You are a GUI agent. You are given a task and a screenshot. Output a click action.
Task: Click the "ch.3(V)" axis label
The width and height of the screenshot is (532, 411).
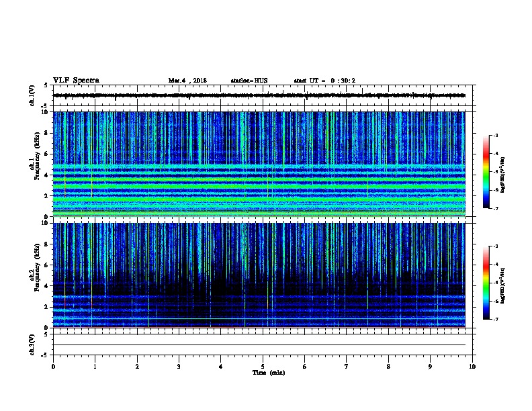click(x=32, y=345)
